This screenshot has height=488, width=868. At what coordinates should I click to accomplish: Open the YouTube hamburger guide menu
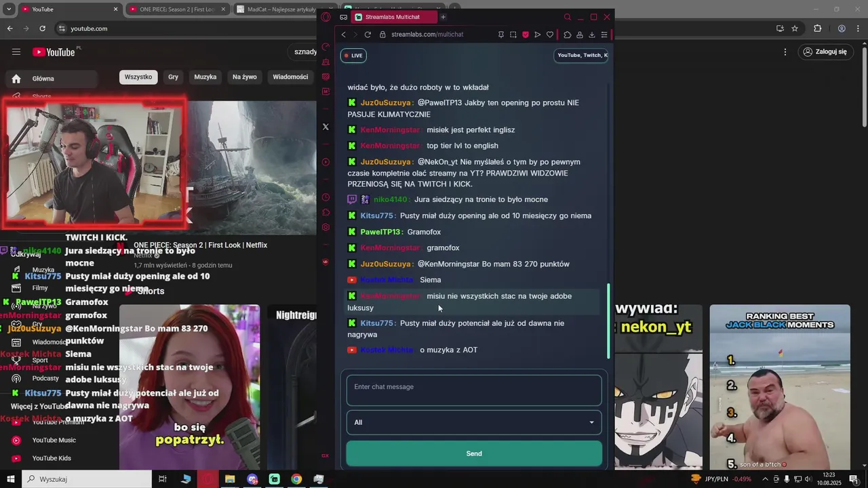[16, 52]
